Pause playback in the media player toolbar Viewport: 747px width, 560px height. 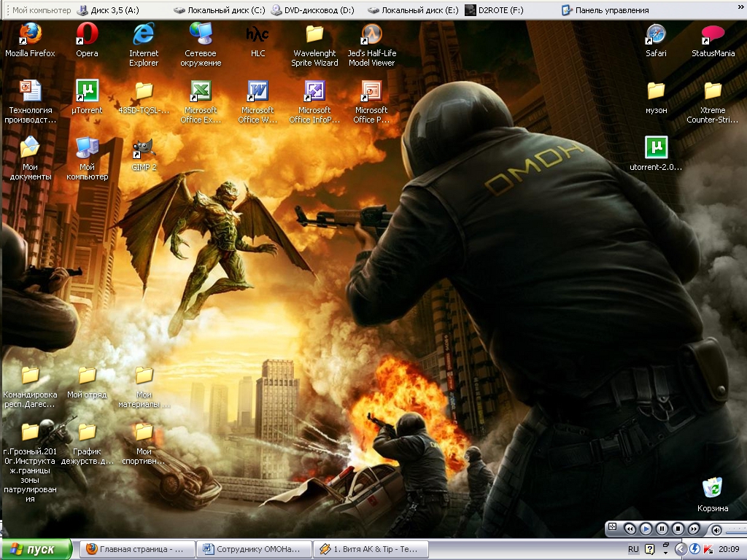(x=662, y=529)
